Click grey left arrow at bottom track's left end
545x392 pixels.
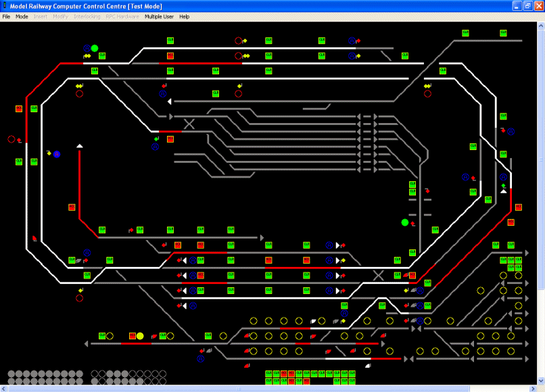point(86,344)
